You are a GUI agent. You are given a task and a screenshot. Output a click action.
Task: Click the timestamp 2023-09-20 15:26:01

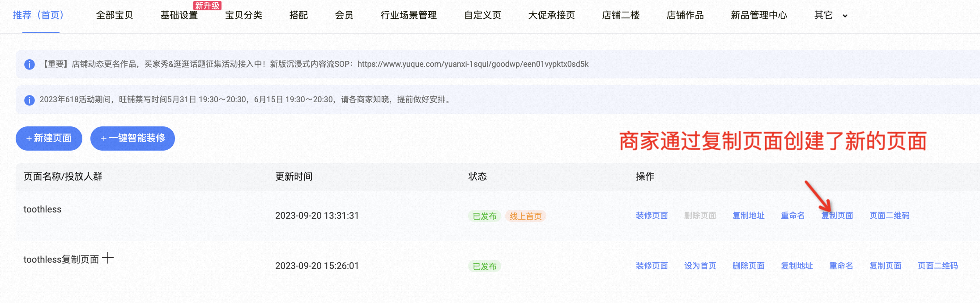317,266
